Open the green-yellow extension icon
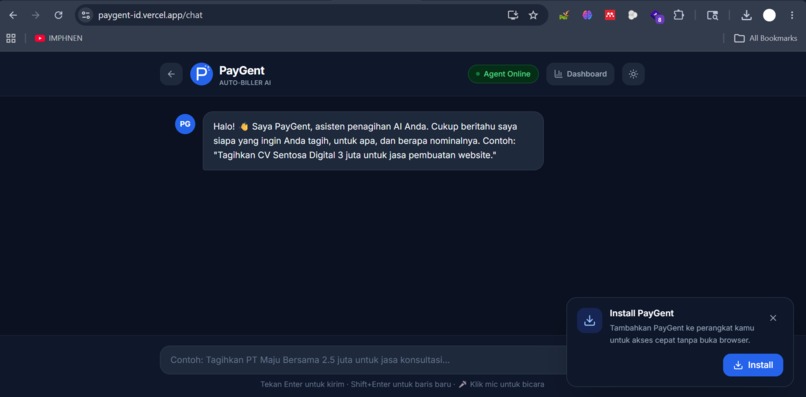 [x=564, y=15]
